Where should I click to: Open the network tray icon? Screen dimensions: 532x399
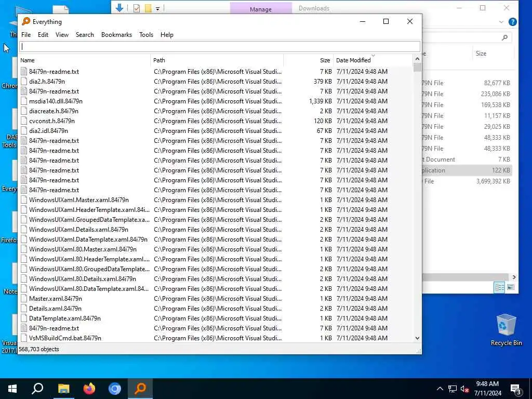453,389
